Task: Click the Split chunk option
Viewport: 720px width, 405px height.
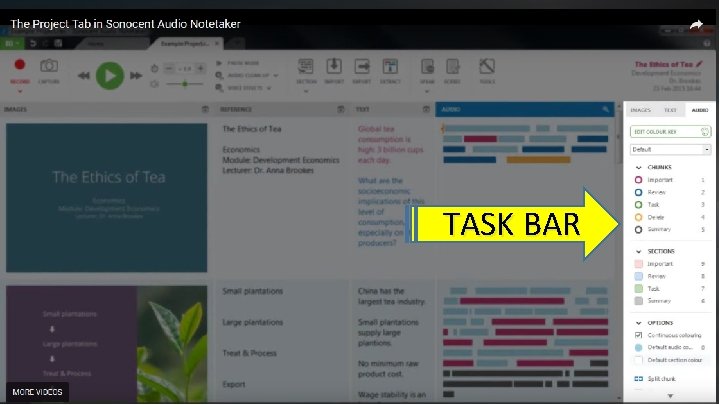Action: click(x=655, y=379)
